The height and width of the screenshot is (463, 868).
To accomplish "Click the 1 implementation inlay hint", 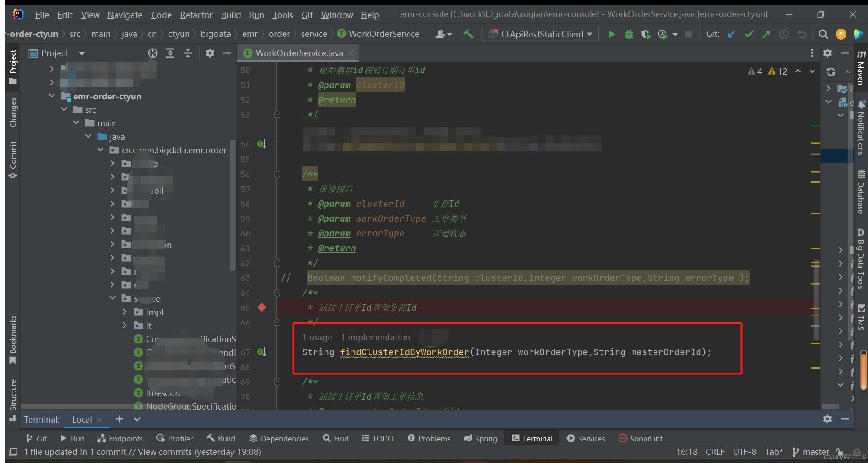I will (x=375, y=337).
